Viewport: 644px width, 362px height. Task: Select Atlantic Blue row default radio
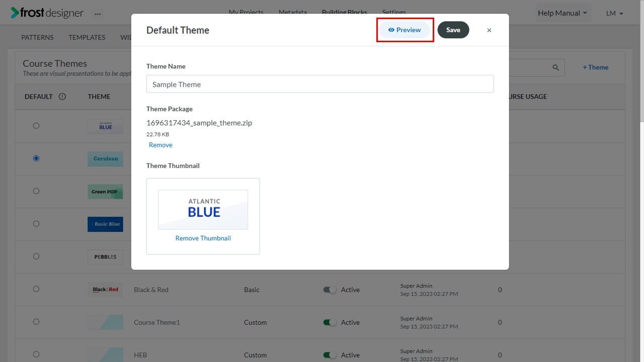pos(36,126)
